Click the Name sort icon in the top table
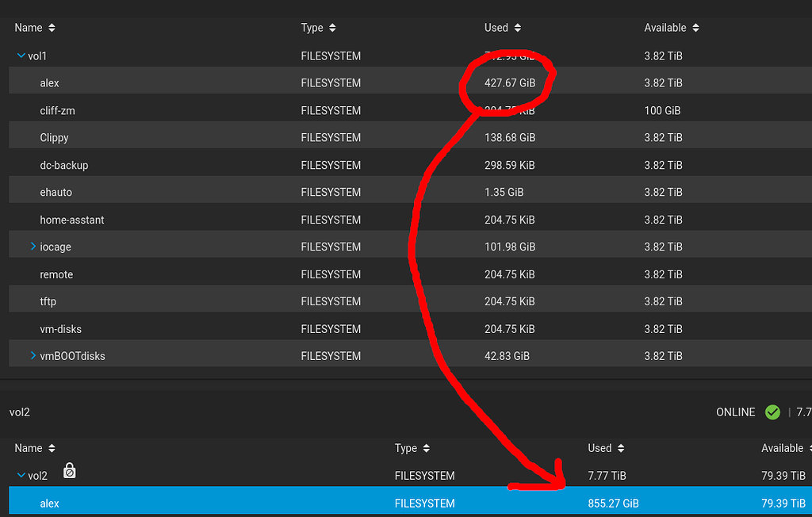The image size is (812, 517). point(52,28)
